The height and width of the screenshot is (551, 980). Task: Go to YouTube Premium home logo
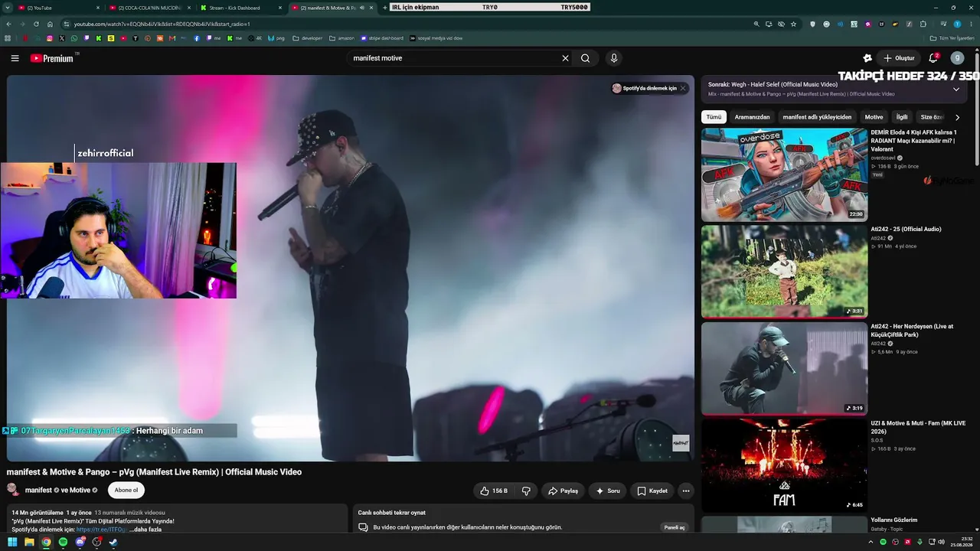coord(52,58)
